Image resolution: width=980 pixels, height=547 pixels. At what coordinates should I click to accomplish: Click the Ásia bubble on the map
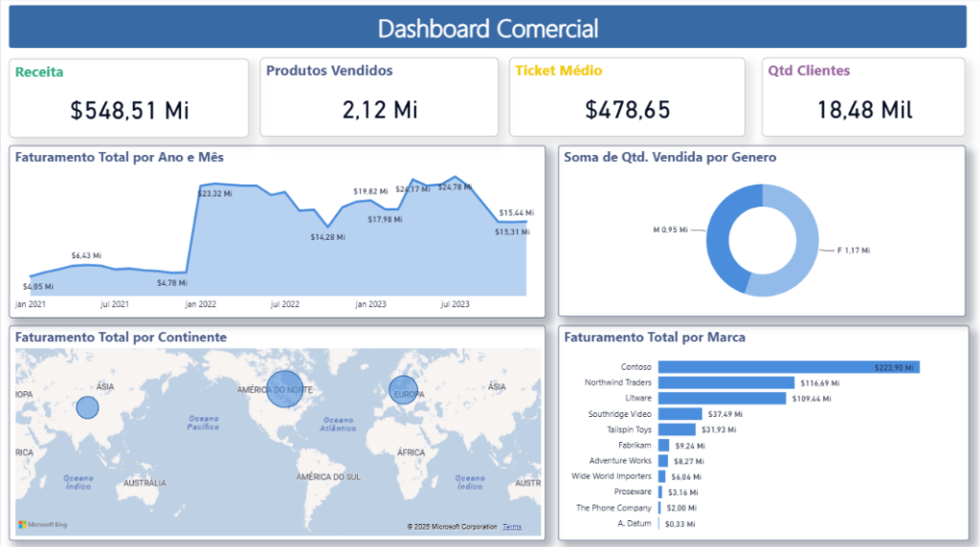87,407
